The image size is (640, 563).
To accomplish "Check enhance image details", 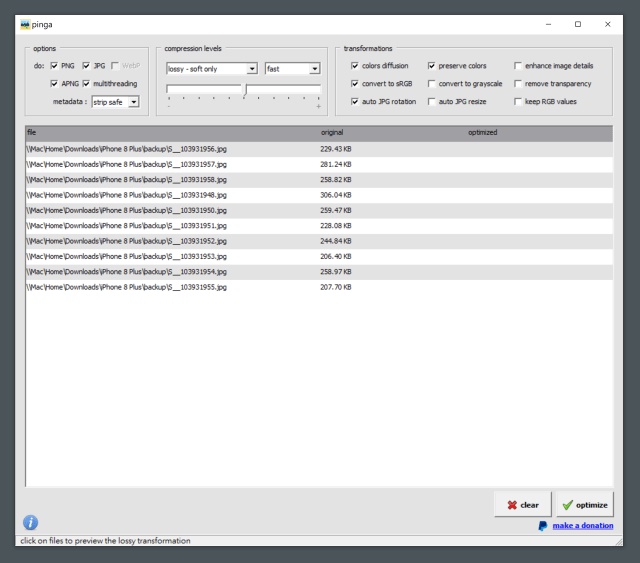I will 518,66.
